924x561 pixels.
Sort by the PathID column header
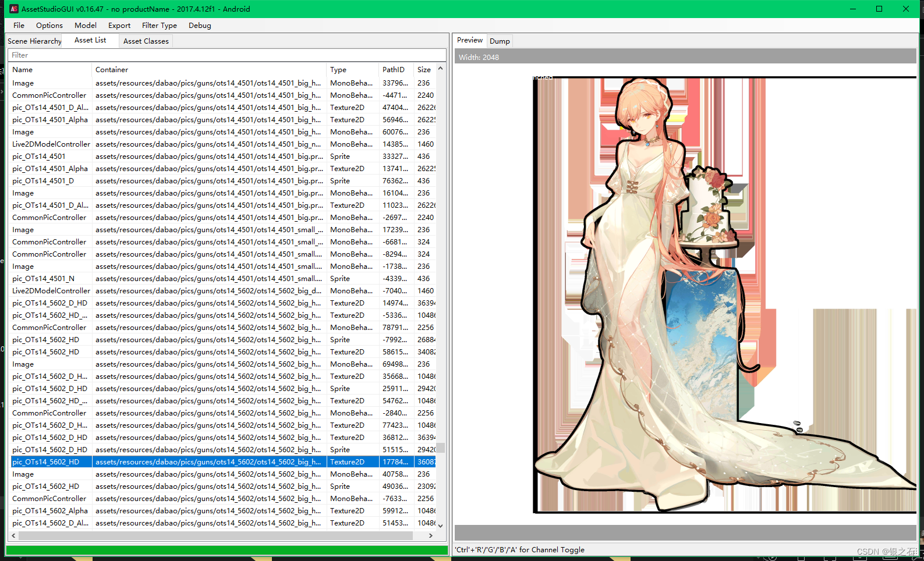[x=396, y=70]
